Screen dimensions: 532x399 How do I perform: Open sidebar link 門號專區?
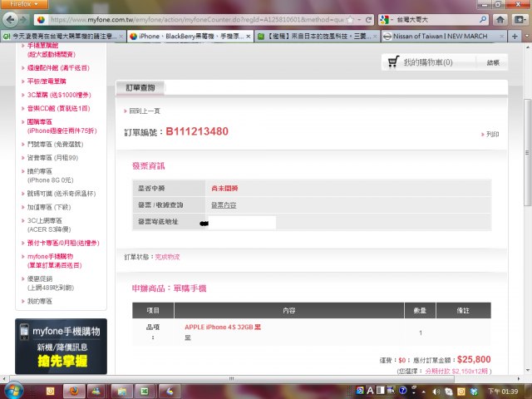pos(55,144)
